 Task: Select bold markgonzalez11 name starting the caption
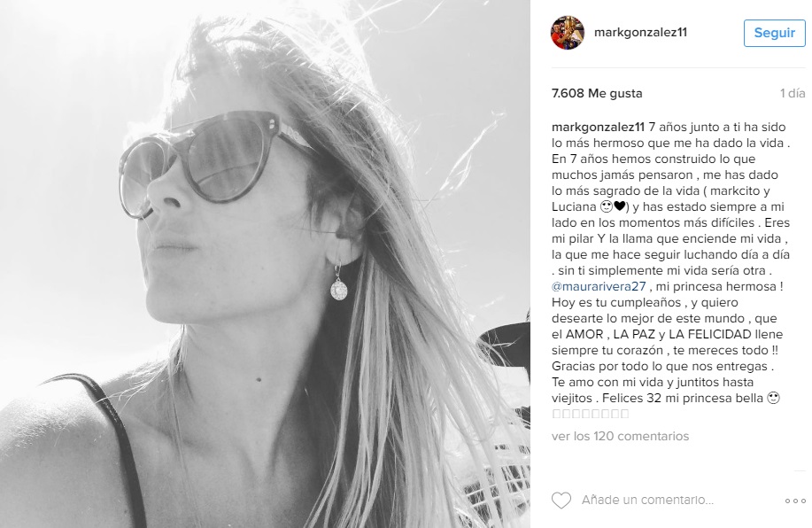pyautogui.click(x=598, y=127)
